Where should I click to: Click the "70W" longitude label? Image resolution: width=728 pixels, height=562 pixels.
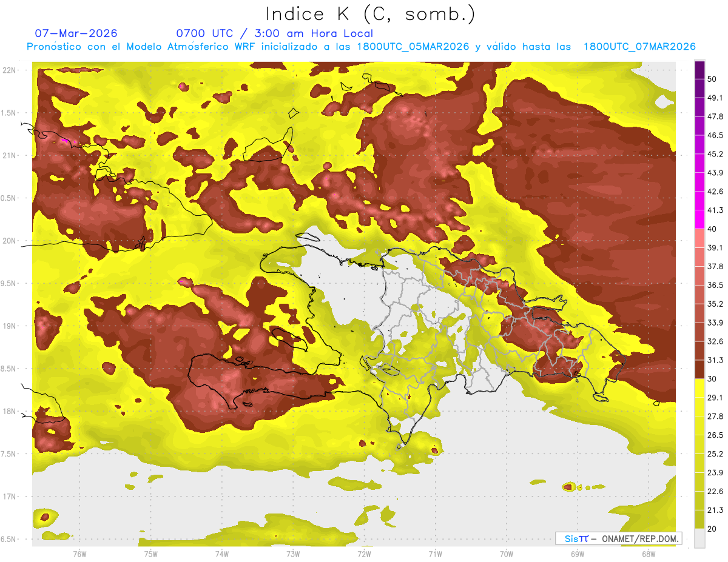(x=507, y=553)
